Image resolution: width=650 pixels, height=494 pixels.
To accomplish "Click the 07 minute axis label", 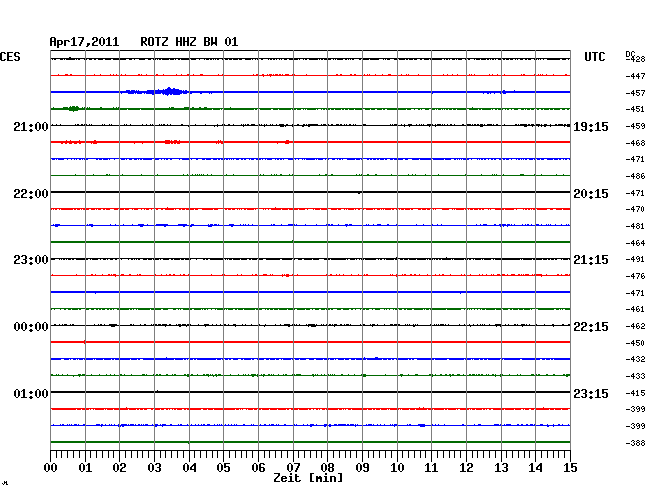I will point(293,468).
